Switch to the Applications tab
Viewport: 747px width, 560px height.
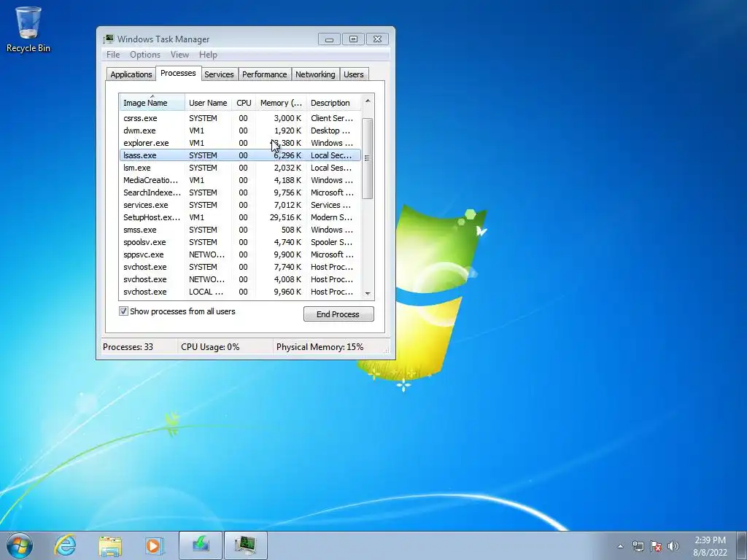coord(131,74)
